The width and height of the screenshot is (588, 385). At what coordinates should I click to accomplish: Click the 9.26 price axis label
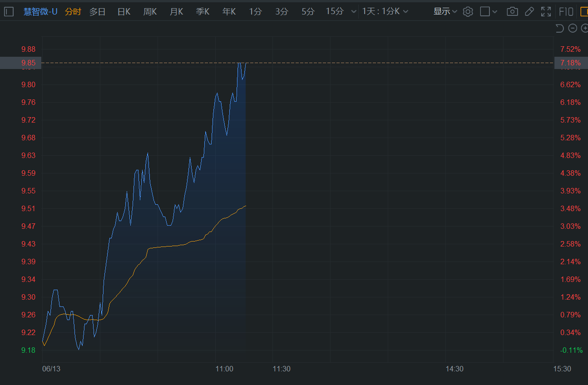(x=28, y=315)
